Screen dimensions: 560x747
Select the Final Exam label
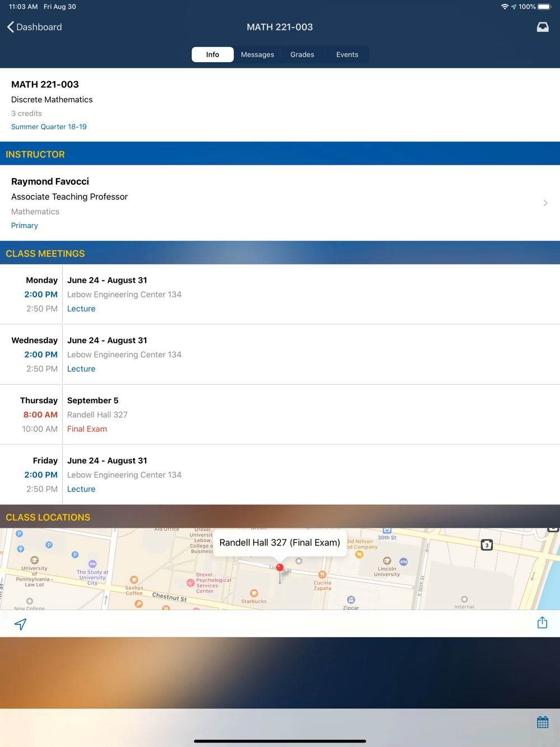click(x=87, y=429)
